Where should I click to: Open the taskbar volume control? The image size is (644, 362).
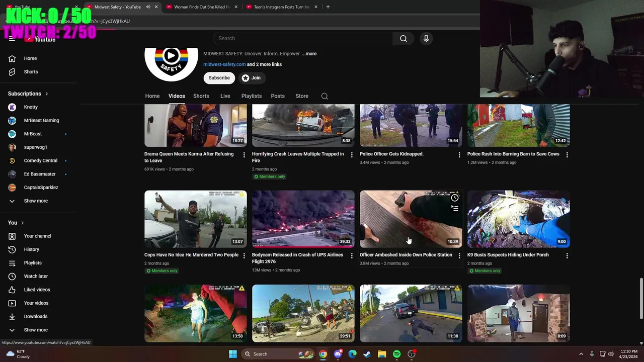[610, 354]
